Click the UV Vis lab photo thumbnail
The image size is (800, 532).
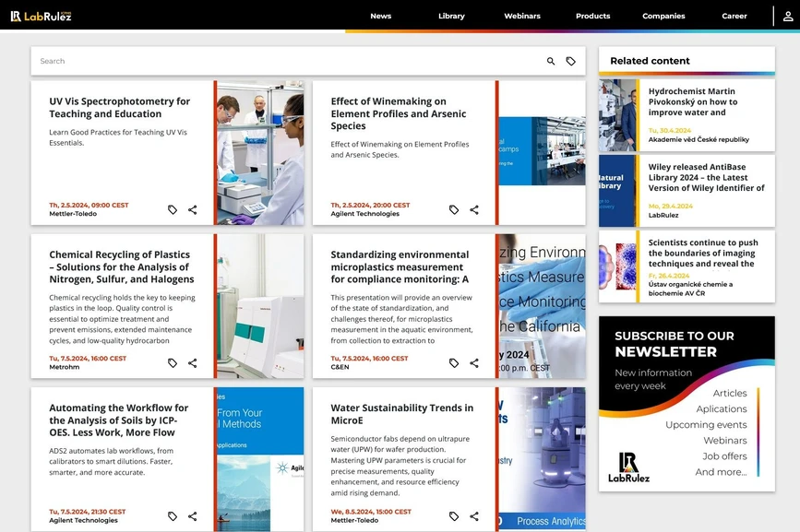(260, 152)
